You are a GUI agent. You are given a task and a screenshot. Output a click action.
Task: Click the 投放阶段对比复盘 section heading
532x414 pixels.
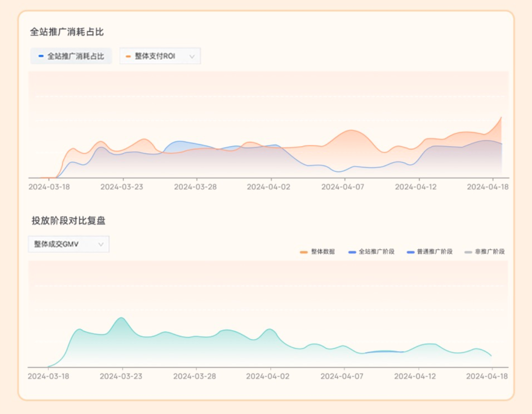tap(68, 221)
